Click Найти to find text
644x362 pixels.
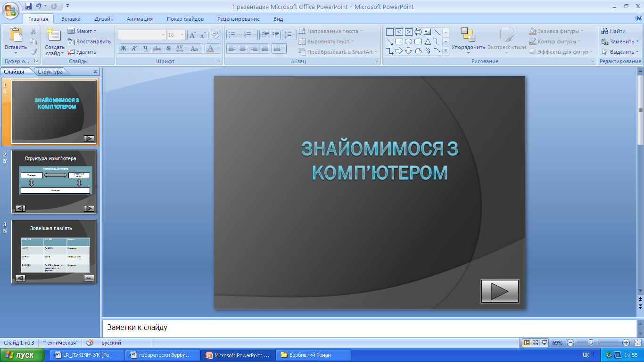tap(614, 31)
